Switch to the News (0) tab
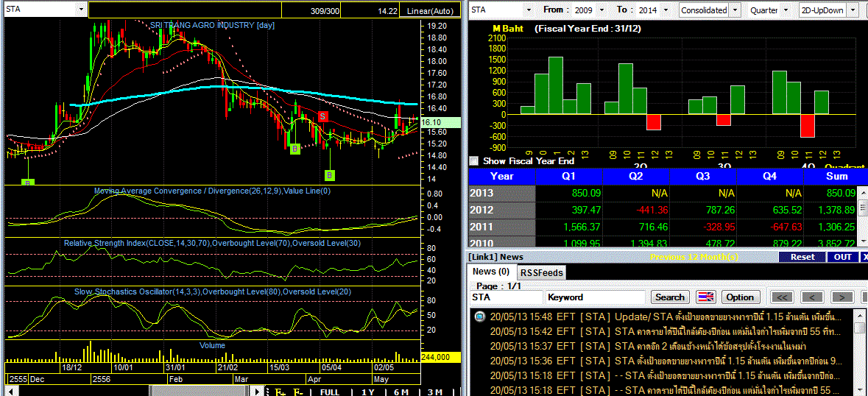 (x=491, y=272)
